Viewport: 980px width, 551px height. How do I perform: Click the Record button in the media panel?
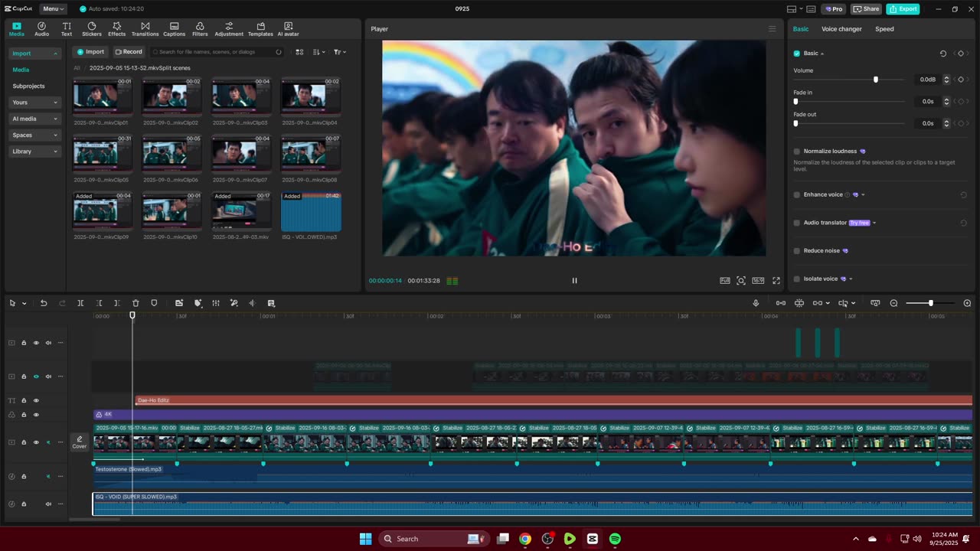[129, 52]
